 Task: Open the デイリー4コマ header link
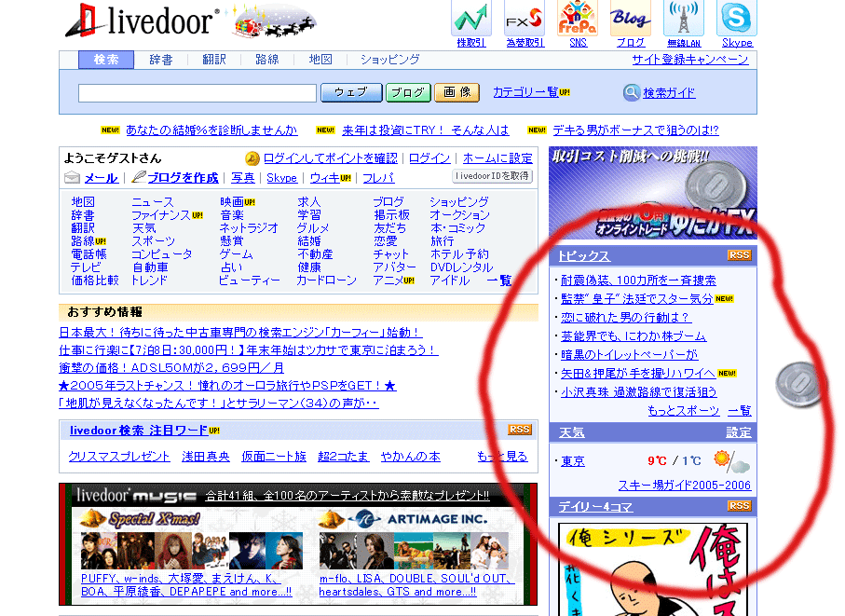(595, 507)
